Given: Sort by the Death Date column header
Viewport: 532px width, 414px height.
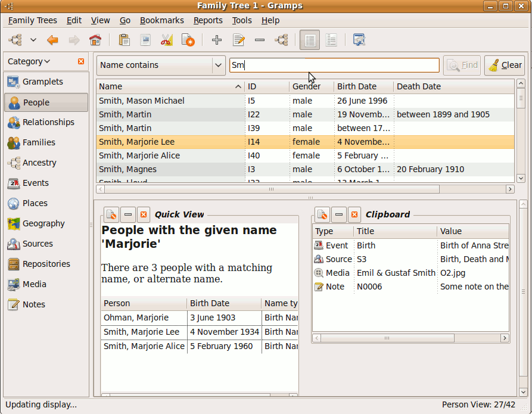Looking at the screenshot, I should click(x=454, y=86).
